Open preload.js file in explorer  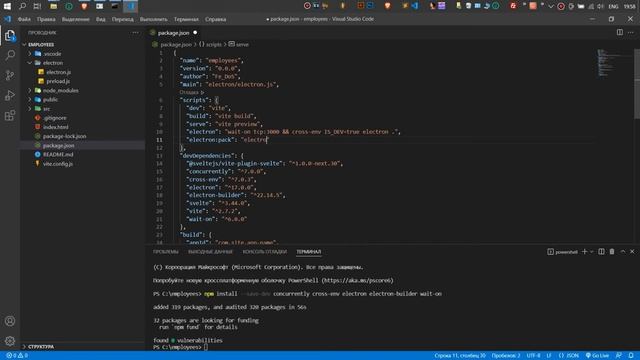point(58,81)
